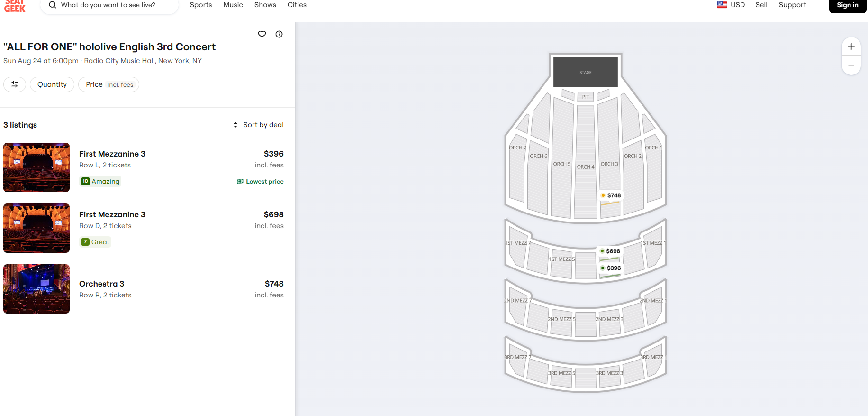The image size is (868, 416).
Task: Click the STAGE area on the map
Action: tap(586, 72)
